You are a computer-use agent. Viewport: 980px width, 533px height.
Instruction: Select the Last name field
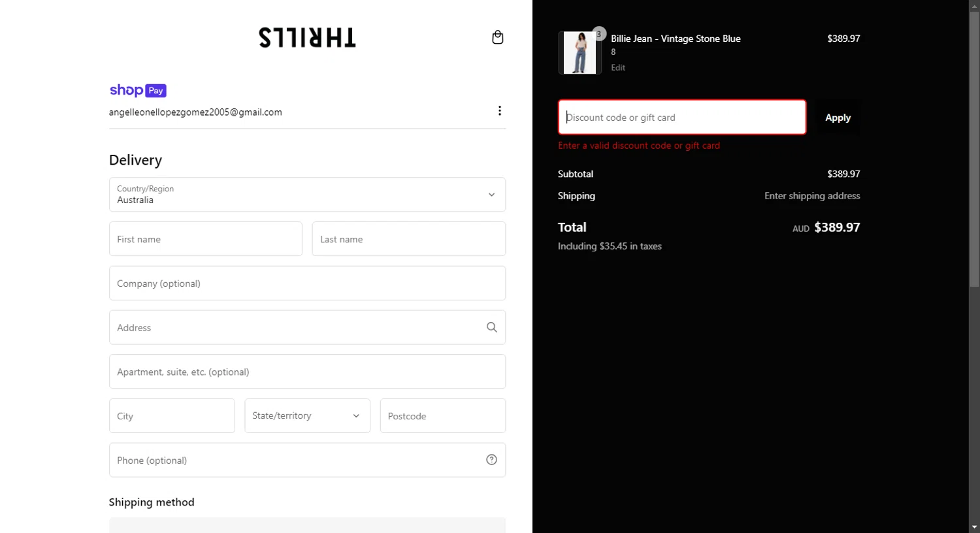pos(409,239)
